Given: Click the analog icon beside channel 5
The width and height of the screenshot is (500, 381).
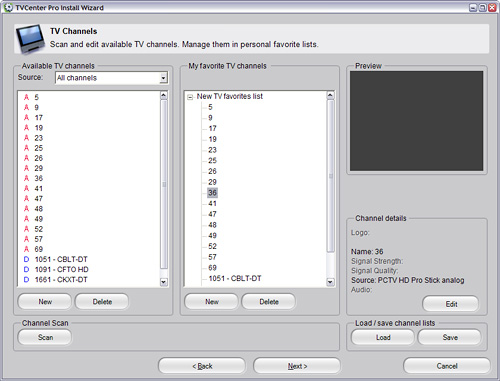Looking at the screenshot, I should click(x=26, y=97).
